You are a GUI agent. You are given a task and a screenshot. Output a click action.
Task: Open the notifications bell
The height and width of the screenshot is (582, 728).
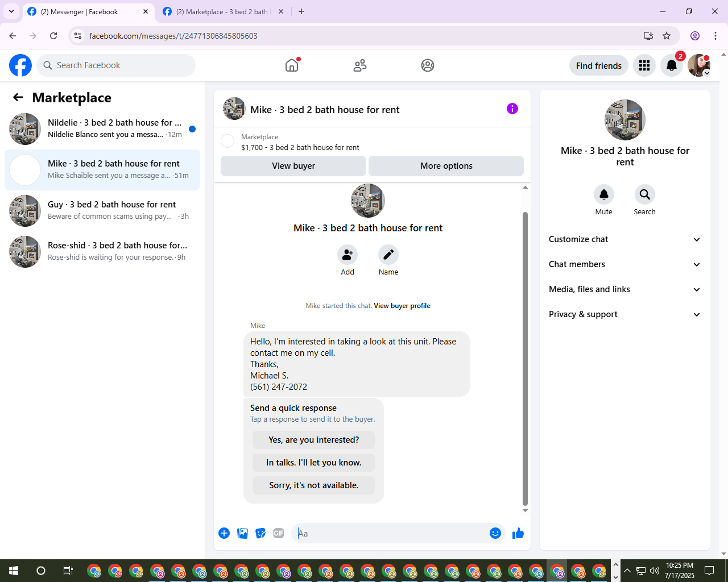pyautogui.click(x=672, y=65)
